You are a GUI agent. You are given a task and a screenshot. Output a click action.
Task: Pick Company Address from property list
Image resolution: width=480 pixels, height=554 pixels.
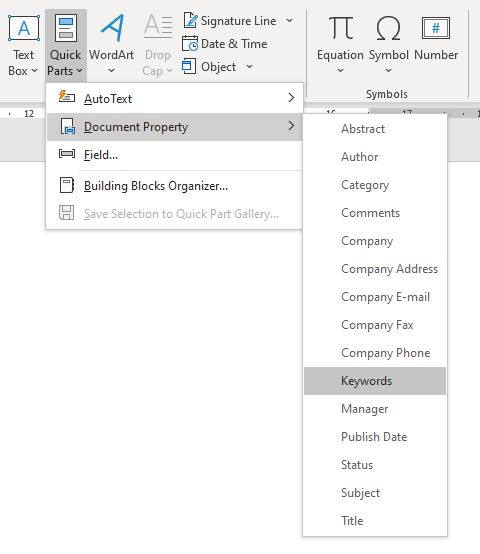(x=375, y=269)
